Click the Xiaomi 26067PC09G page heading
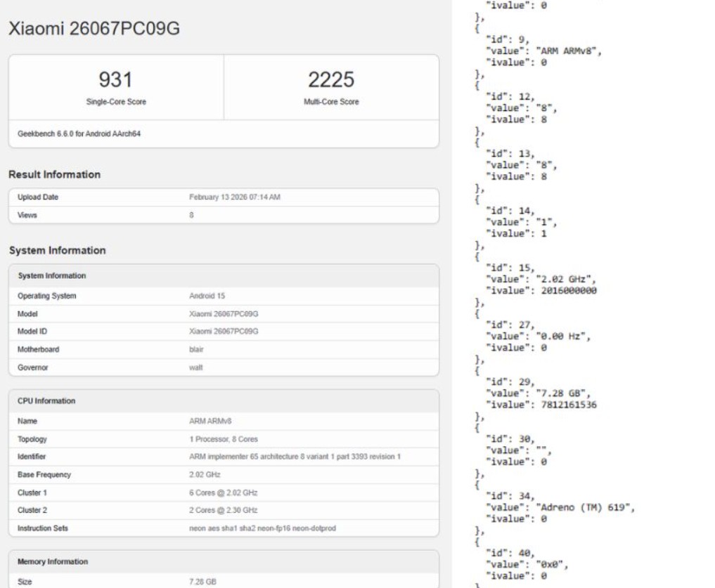The image size is (715, 588). pyautogui.click(x=93, y=30)
